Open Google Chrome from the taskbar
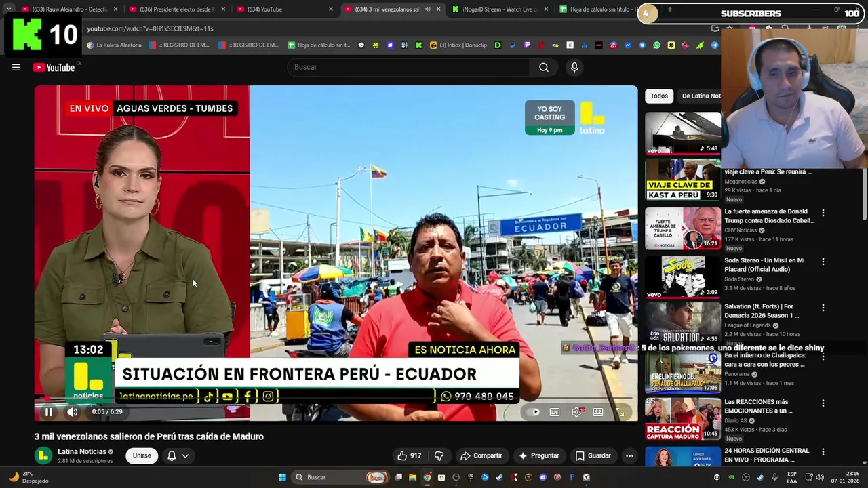The height and width of the screenshot is (488, 868). coord(427,477)
